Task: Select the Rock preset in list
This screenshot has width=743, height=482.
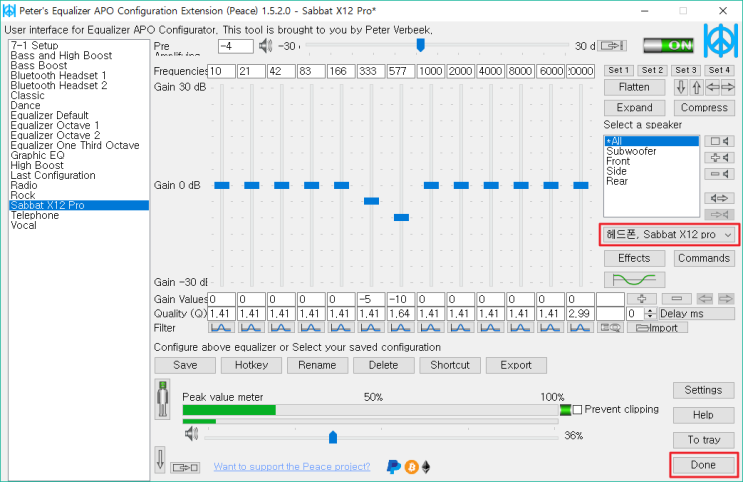Action: 23,196
